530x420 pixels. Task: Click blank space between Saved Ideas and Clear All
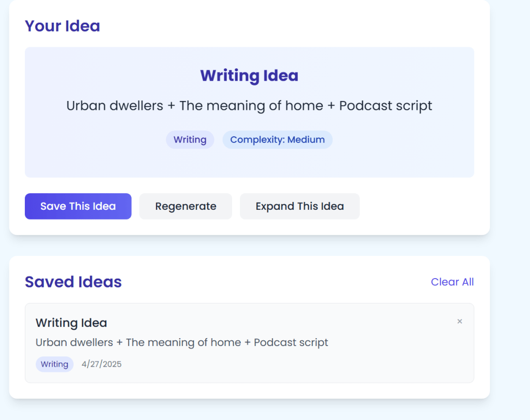pyautogui.click(x=275, y=282)
